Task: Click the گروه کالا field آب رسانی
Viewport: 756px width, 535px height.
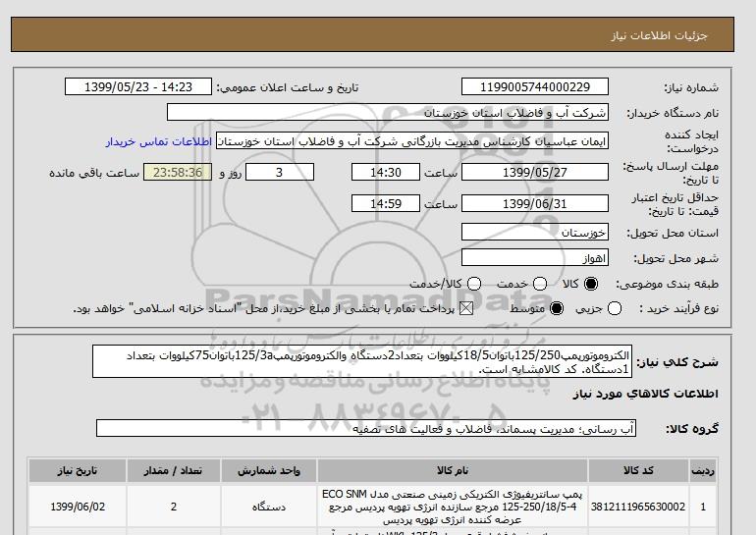Action: [366, 428]
